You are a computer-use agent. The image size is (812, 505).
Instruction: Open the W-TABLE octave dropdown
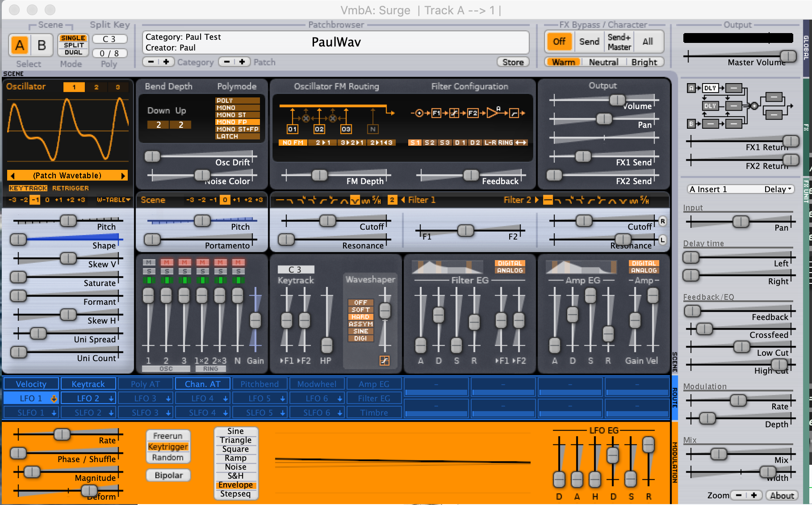coord(113,200)
